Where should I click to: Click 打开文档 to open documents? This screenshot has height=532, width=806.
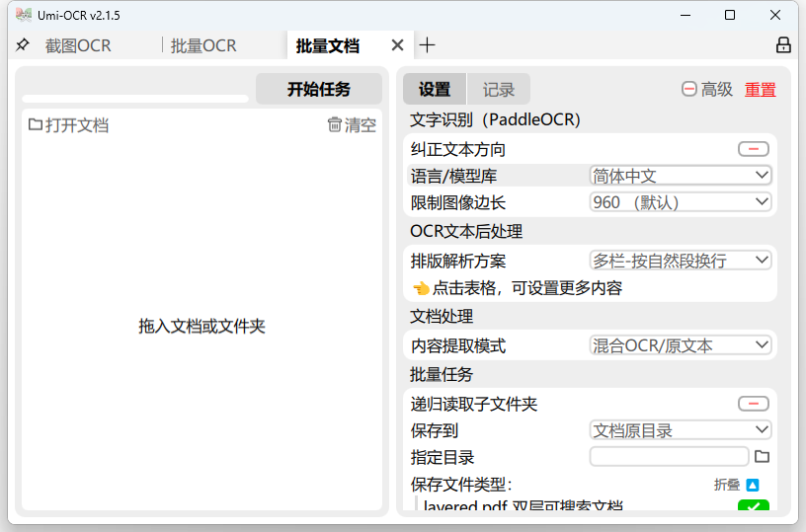point(68,124)
